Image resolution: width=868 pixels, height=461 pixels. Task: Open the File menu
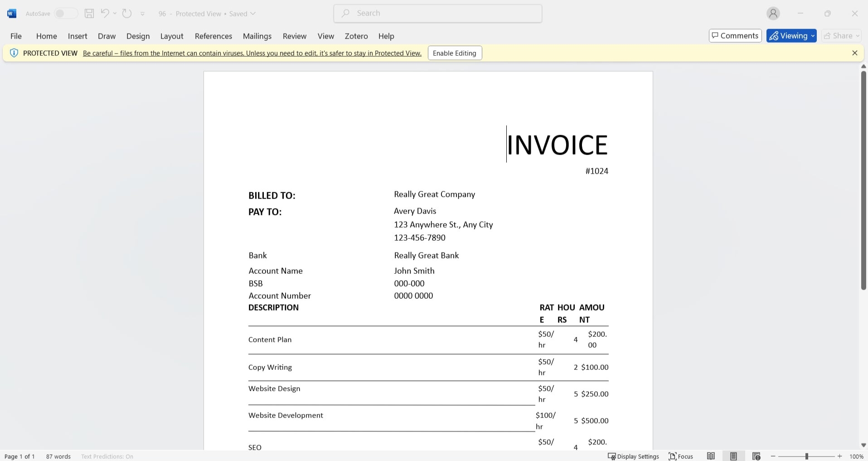[x=16, y=36]
